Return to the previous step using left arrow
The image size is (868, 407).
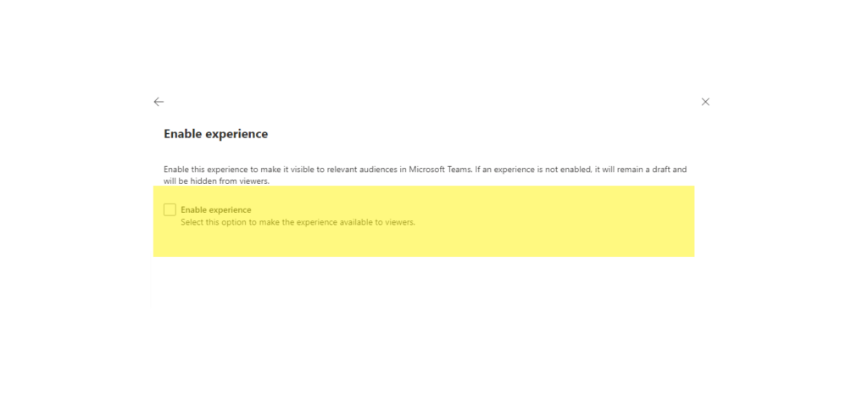[159, 102]
